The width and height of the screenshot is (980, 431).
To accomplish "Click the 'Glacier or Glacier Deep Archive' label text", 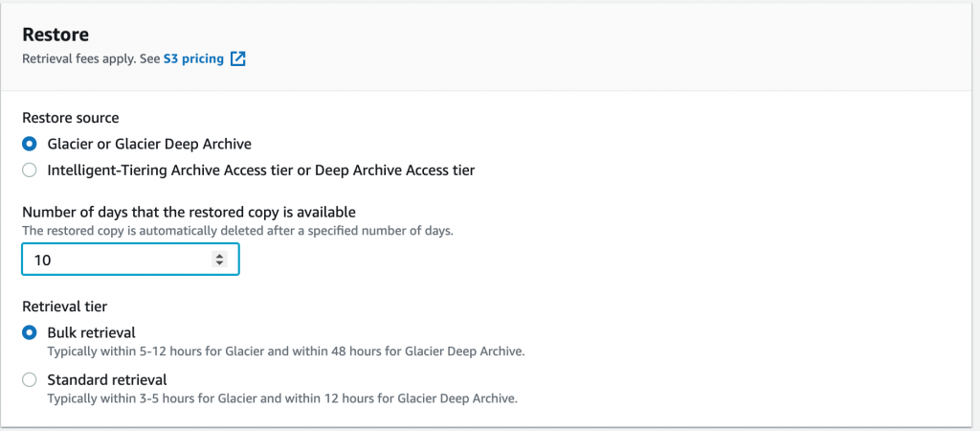I will (x=149, y=144).
